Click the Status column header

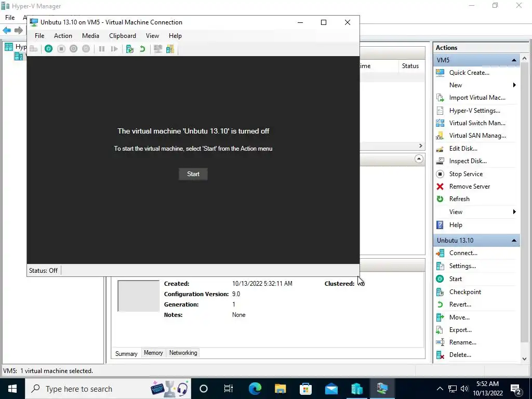(411, 66)
